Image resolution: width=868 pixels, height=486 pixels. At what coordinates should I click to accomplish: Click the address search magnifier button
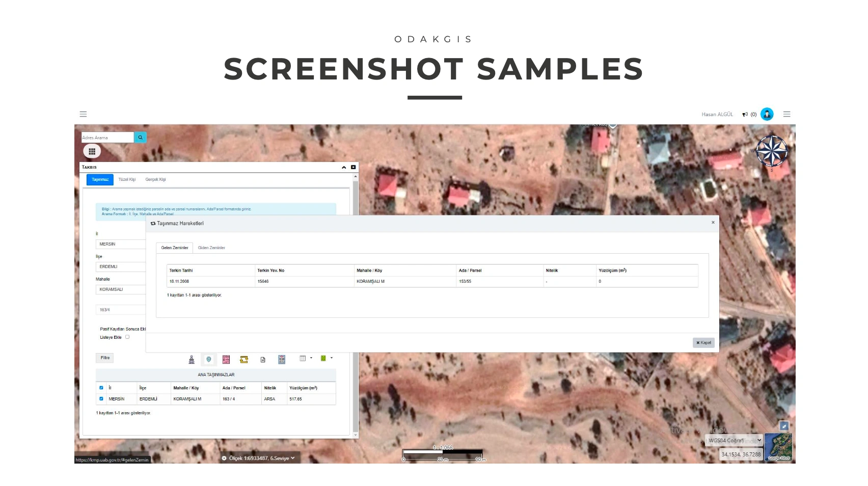140,138
